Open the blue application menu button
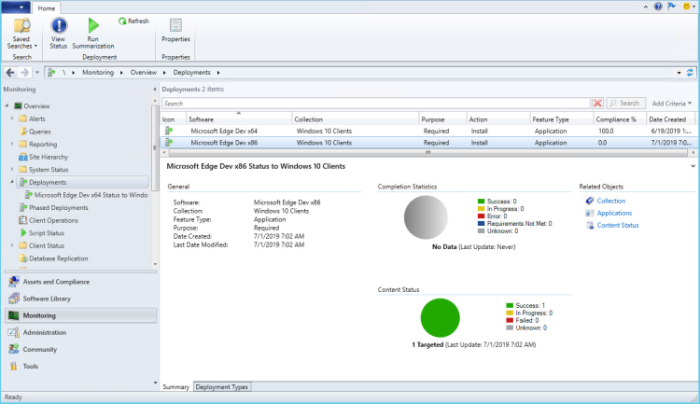 16,7
